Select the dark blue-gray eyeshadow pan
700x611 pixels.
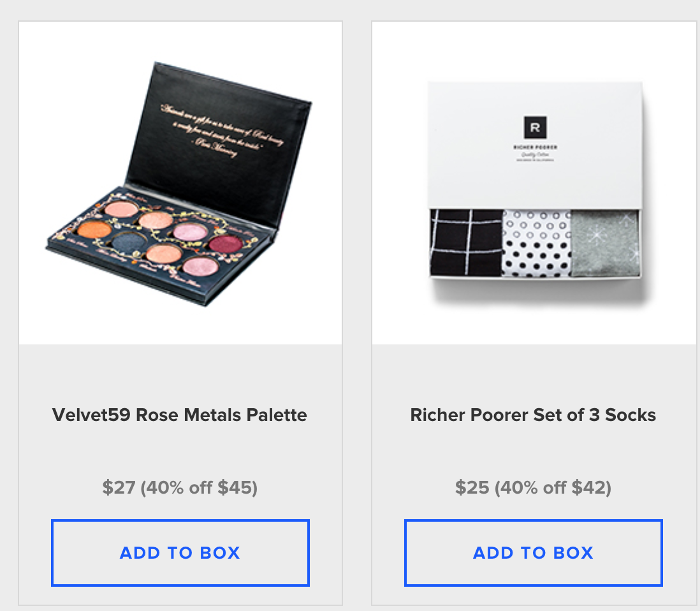129,242
